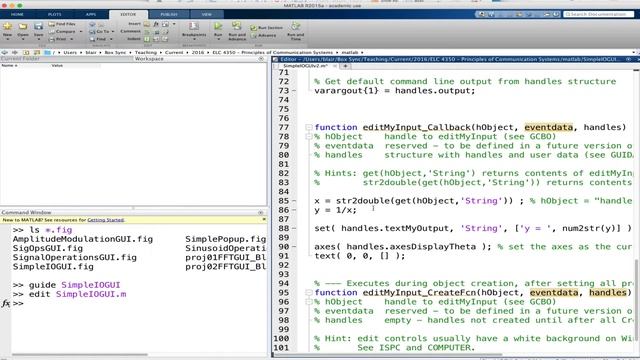
Task: Switch to the HOME tab
Action: (17, 14)
